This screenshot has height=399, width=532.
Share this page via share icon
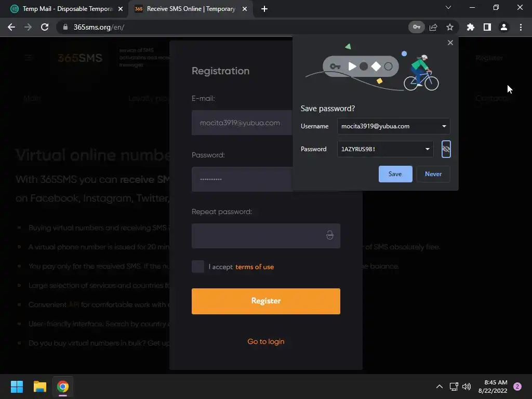click(433, 27)
